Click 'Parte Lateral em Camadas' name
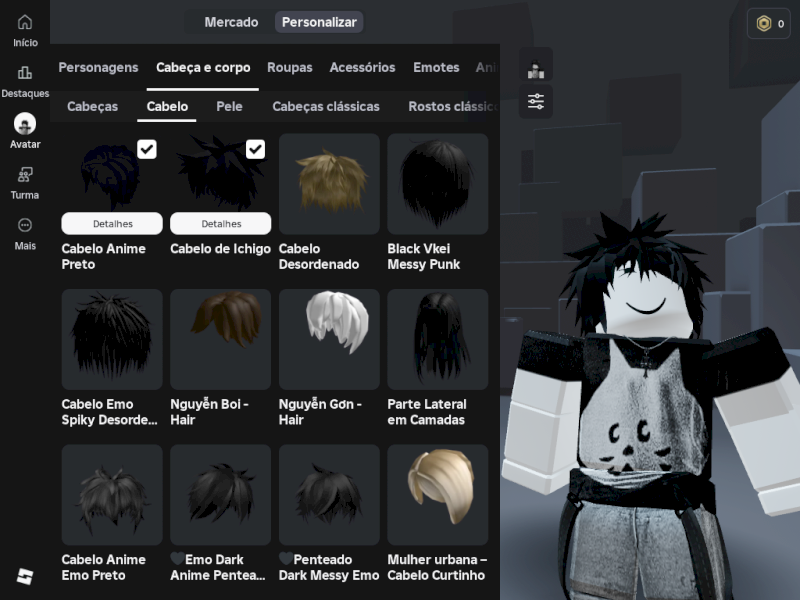 (x=427, y=412)
